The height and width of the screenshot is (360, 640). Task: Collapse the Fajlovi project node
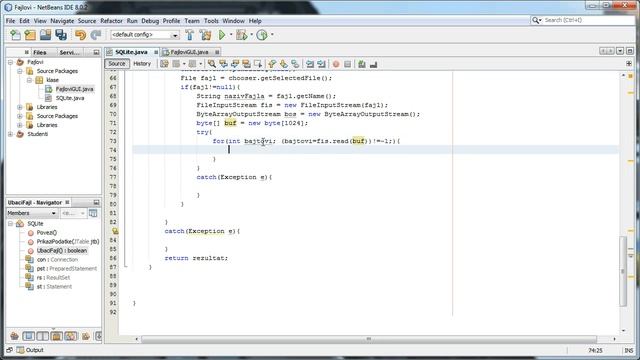pyautogui.click(x=11, y=62)
